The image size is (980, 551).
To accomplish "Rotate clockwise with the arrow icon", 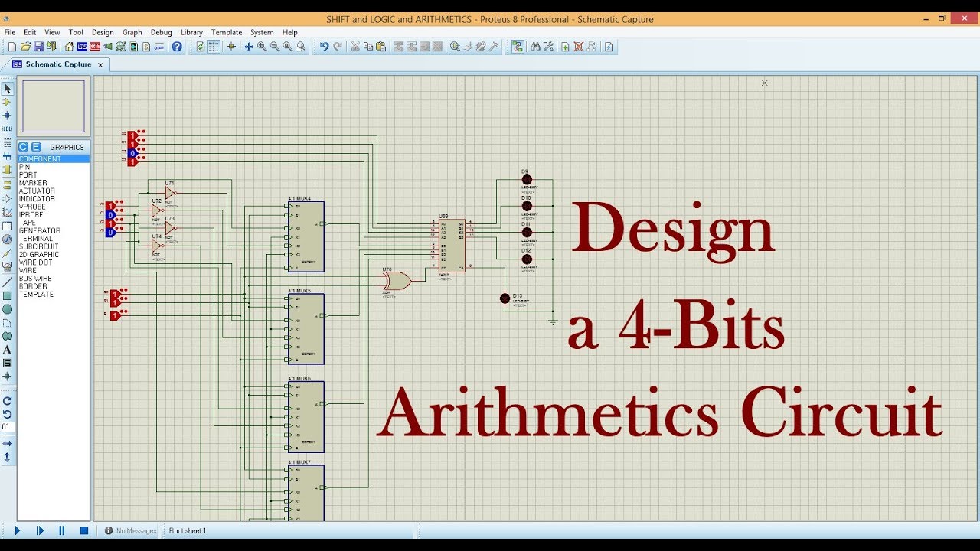I will coord(7,400).
